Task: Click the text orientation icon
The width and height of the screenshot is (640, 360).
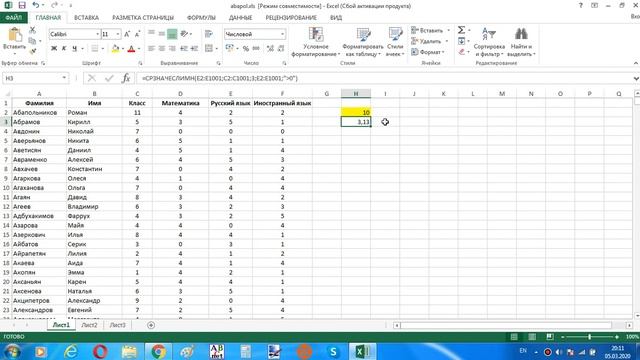Action: [x=185, y=33]
